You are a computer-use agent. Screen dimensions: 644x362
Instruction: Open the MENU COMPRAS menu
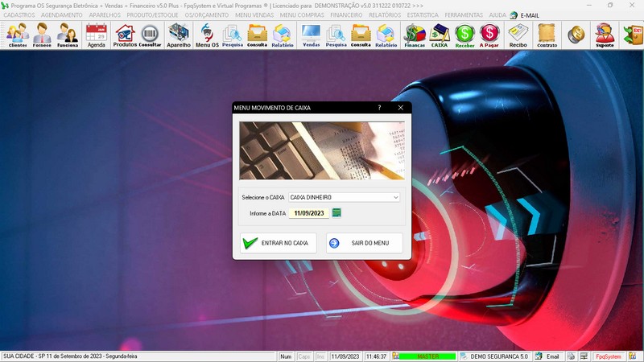point(302,15)
